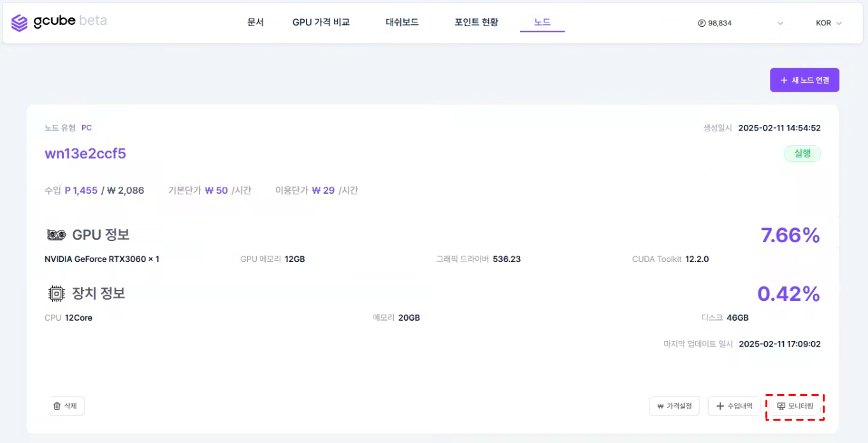Open 가격설정 via the won icon button
The image size is (868, 443).
(x=674, y=406)
